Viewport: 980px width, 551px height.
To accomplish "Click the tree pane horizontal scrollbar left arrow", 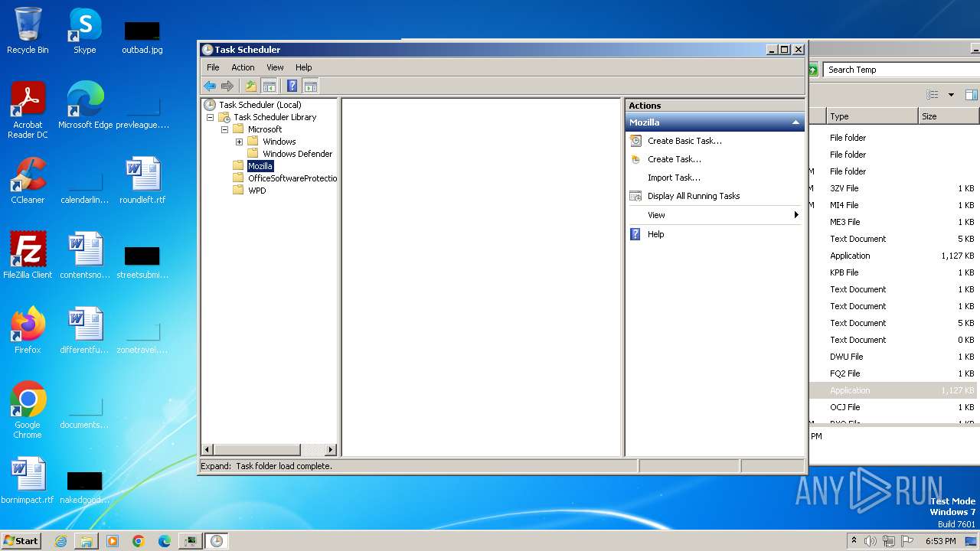I will [207, 450].
